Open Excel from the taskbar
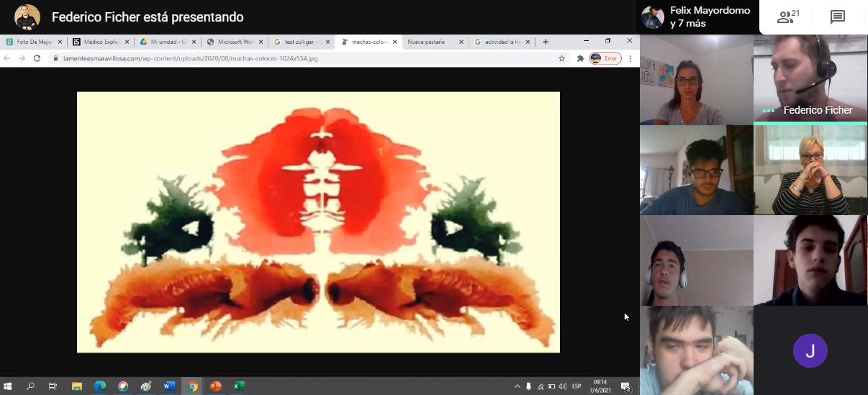 238,386
